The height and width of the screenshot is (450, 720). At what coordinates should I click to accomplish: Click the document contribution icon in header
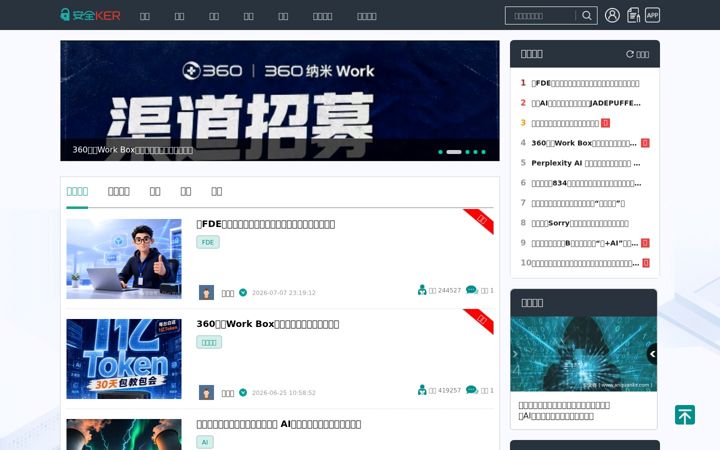pos(633,15)
